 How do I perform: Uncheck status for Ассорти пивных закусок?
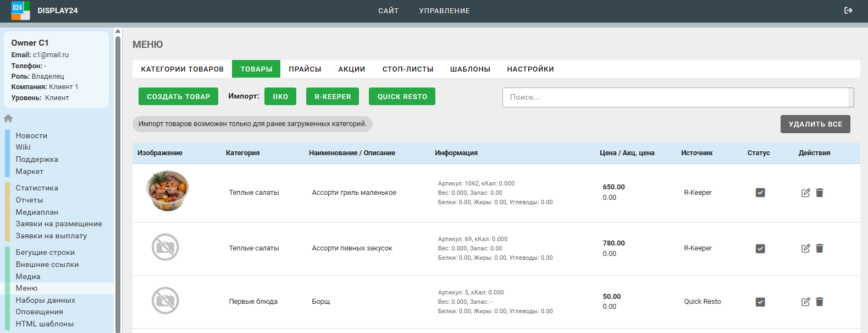pos(760,249)
